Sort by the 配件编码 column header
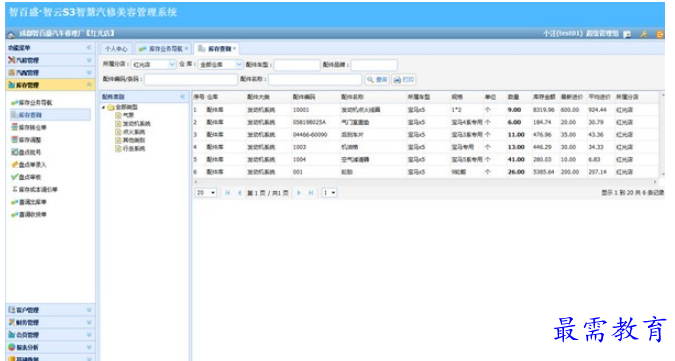The image size is (675, 361). (304, 97)
